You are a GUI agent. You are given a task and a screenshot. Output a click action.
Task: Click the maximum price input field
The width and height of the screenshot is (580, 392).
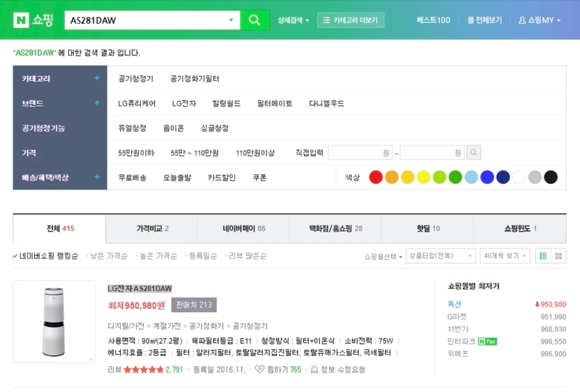coord(432,153)
